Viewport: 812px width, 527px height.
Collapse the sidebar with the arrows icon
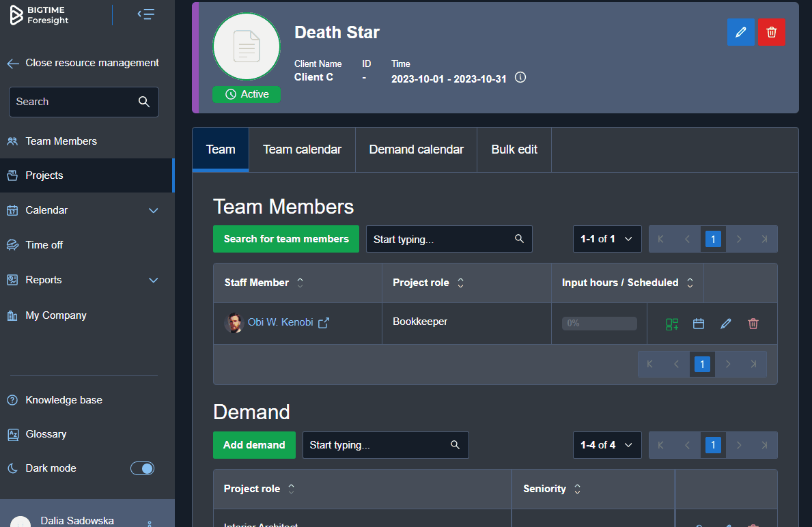145,14
